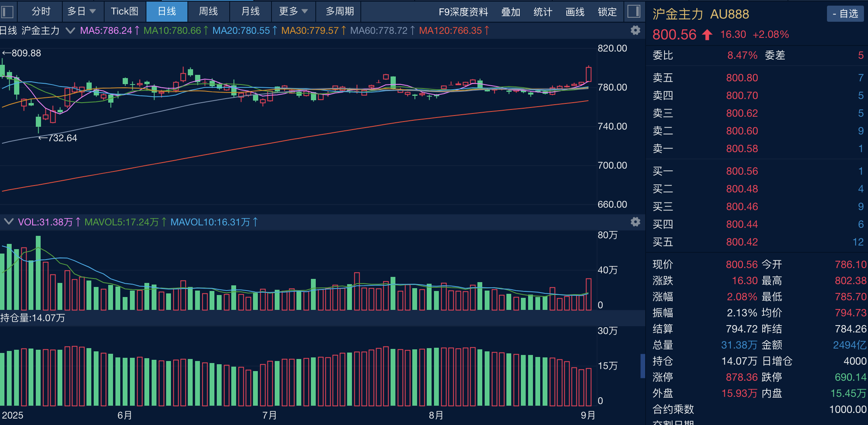Toggle the 叠加 overlay option

pos(510,12)
